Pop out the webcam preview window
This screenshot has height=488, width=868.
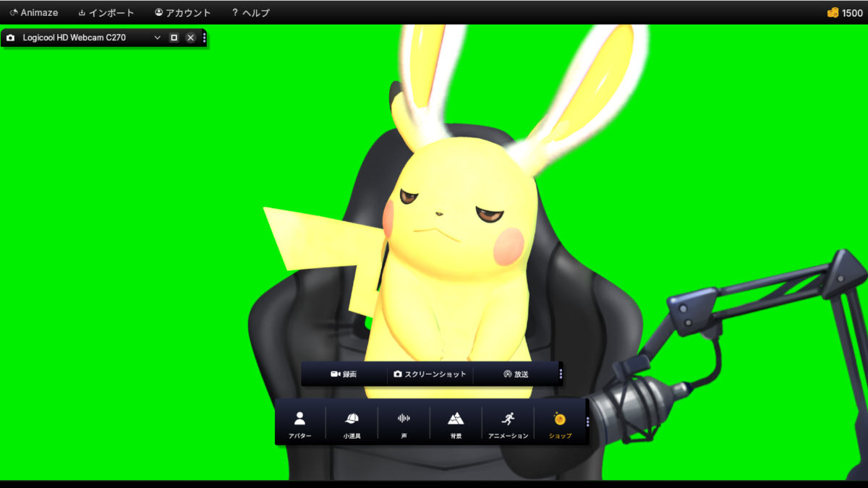(x=174, y=38)
